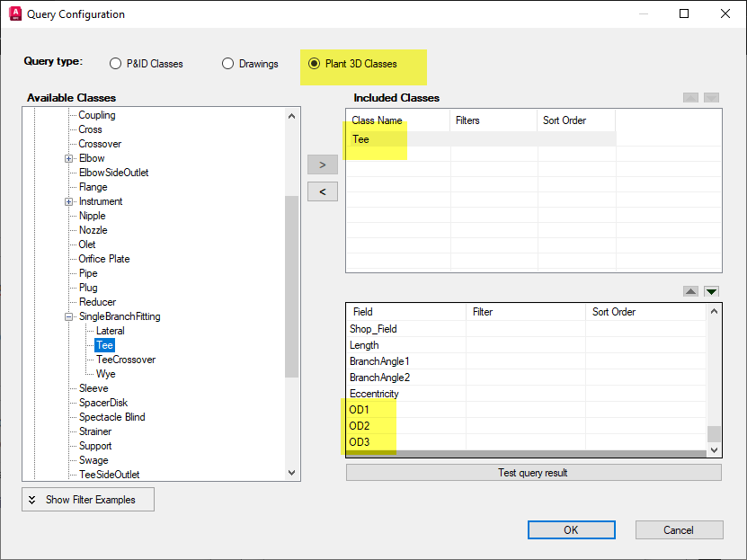The width and height of the screenshot is (747, 560).
Task: Select Reducer class
Action: click(97, 302)
